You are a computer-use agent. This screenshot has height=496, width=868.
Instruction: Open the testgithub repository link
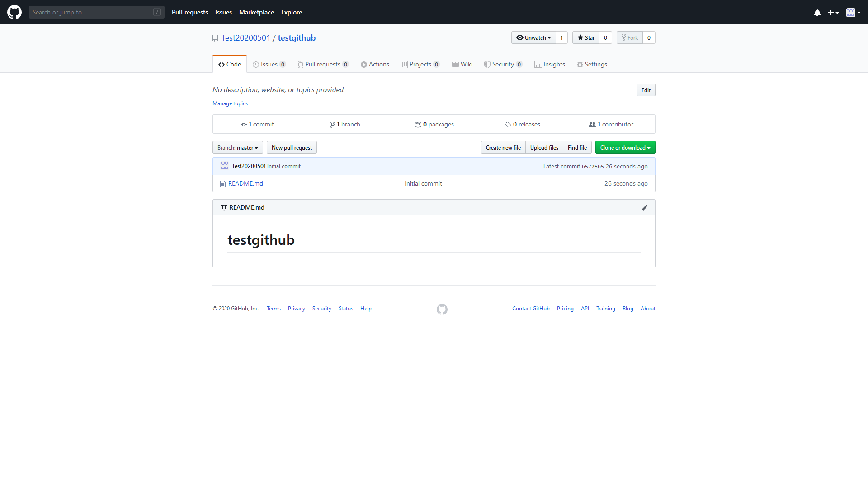coord(297,38)
